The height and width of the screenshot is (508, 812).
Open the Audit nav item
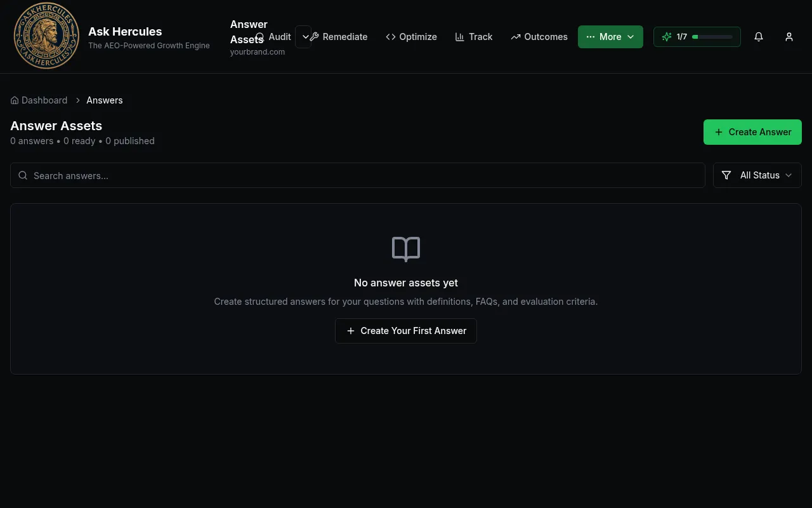pos(273,37)
